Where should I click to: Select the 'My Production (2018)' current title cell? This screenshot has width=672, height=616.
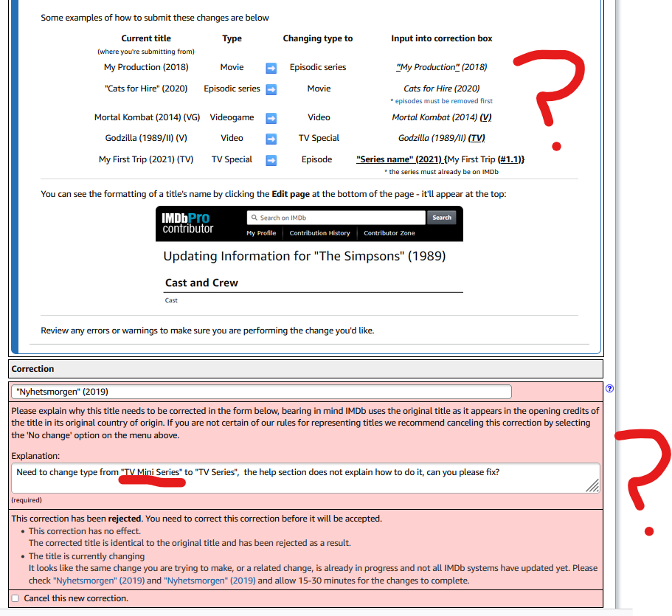pos(146,67)
